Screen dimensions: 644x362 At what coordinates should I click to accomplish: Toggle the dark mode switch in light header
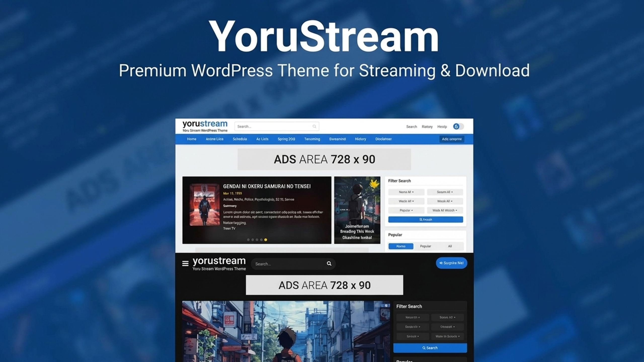pyautogui.click(x=458, y=126)
